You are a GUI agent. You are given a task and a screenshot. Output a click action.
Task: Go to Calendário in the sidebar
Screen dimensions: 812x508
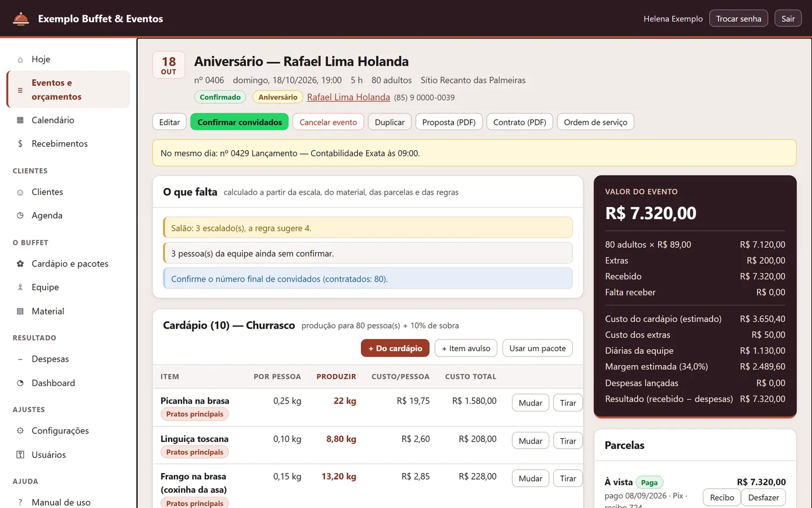(68, 120)
